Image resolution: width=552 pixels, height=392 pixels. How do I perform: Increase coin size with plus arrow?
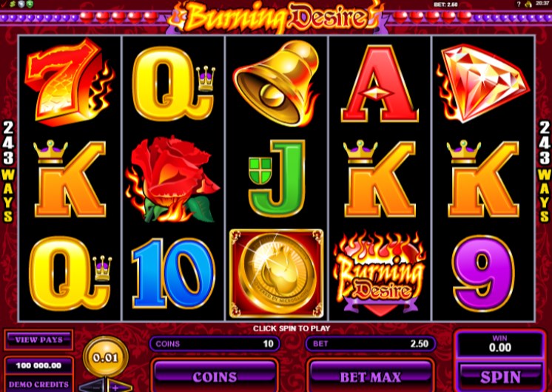click(x=119, y=386)
